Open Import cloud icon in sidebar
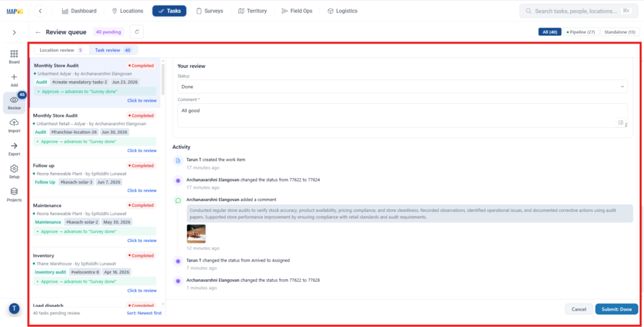The height and width of the screenshot is (327, 644). click(14, 125)
